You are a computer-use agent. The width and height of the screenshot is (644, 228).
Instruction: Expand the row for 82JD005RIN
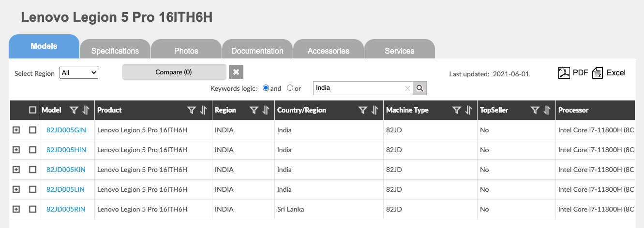pyautogui.click(x=16, y=209)
